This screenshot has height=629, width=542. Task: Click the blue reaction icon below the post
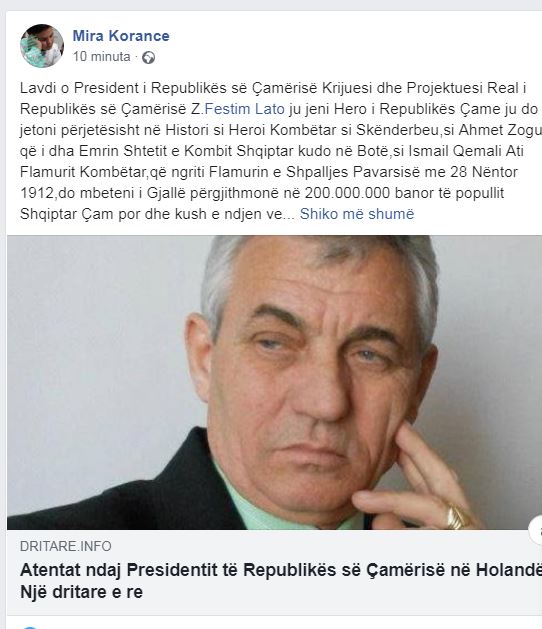30,627
